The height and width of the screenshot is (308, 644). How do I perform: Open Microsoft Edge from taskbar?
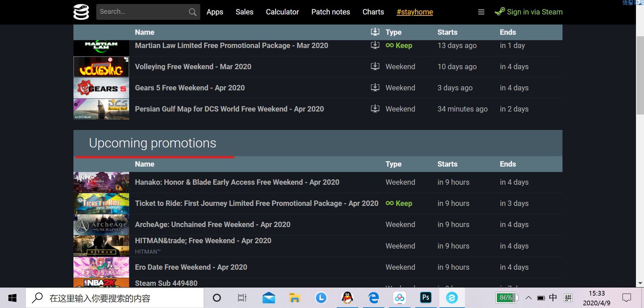[373, 298]
